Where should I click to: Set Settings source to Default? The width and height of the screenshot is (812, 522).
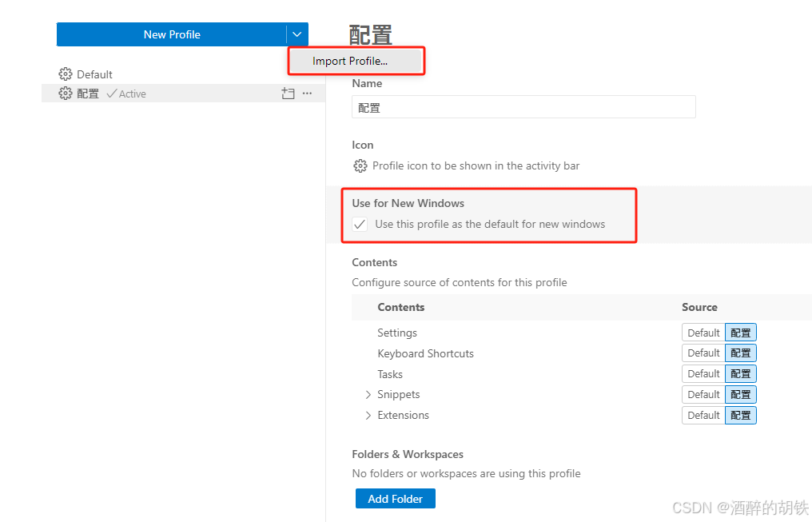point(703,333)
